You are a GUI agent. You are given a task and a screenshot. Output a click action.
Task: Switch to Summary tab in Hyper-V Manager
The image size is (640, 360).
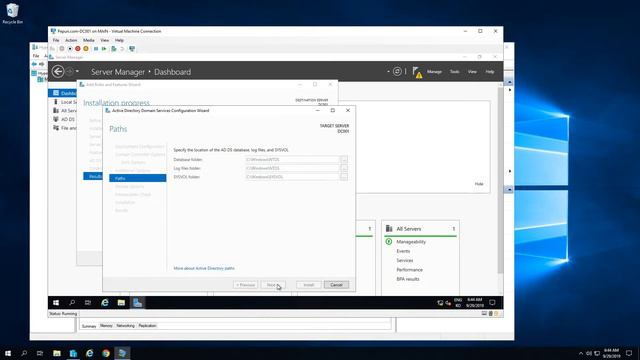[89, 326]
